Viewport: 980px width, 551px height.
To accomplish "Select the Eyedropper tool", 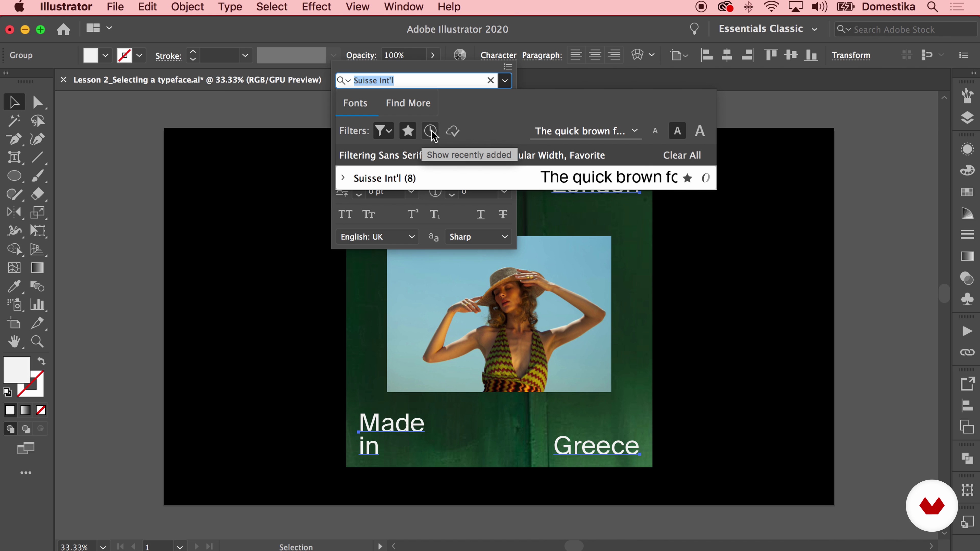I will tap(14, 286).
